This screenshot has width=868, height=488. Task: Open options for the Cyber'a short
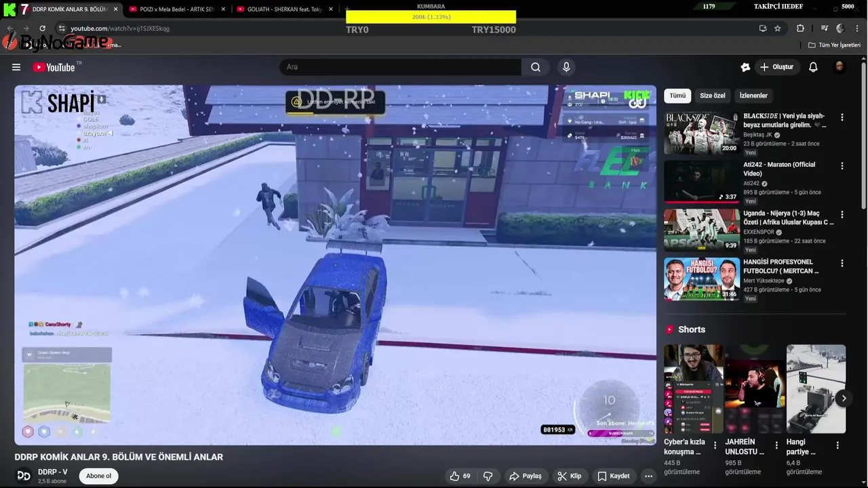point(715,445)
